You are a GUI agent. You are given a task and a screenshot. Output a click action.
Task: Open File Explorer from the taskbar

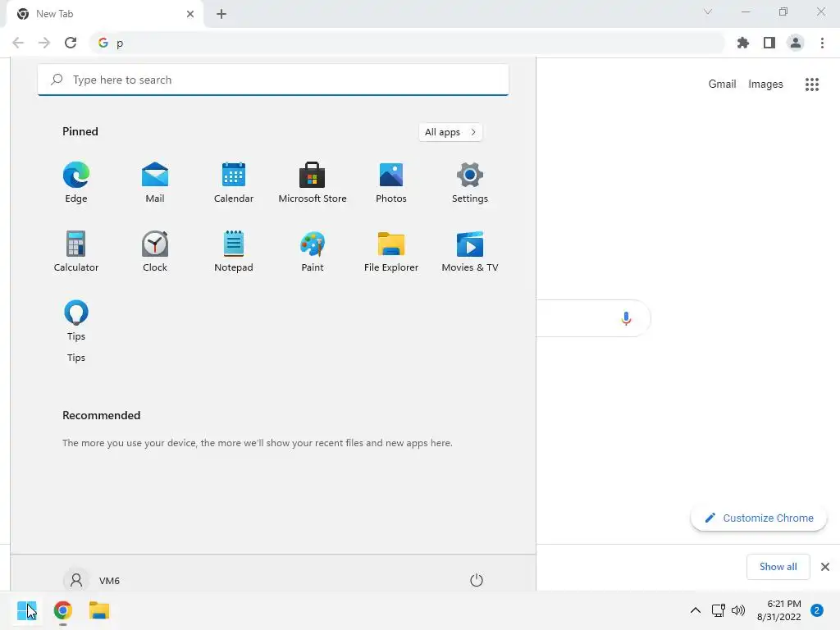pyautogui.click(x=99, y=610)
